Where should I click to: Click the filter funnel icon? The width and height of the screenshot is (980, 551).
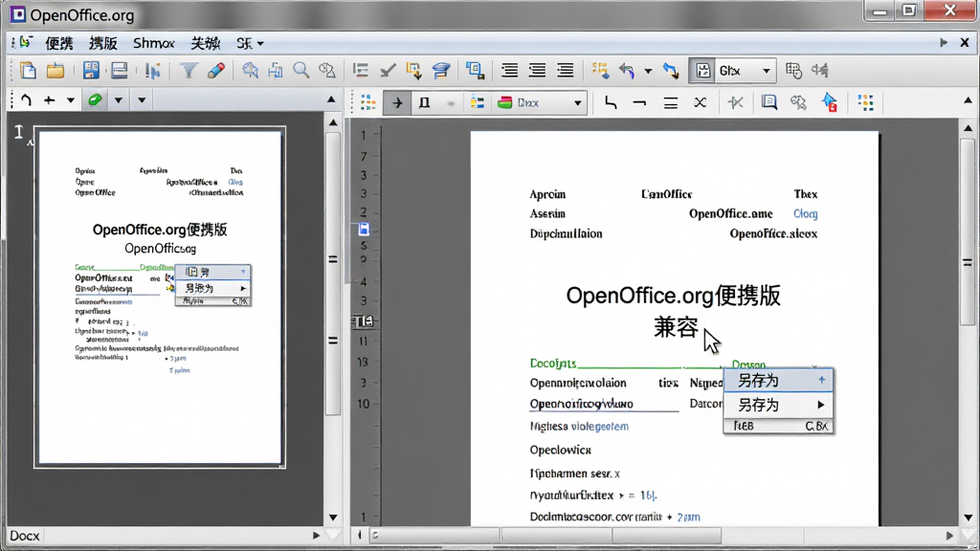[189, 71]
